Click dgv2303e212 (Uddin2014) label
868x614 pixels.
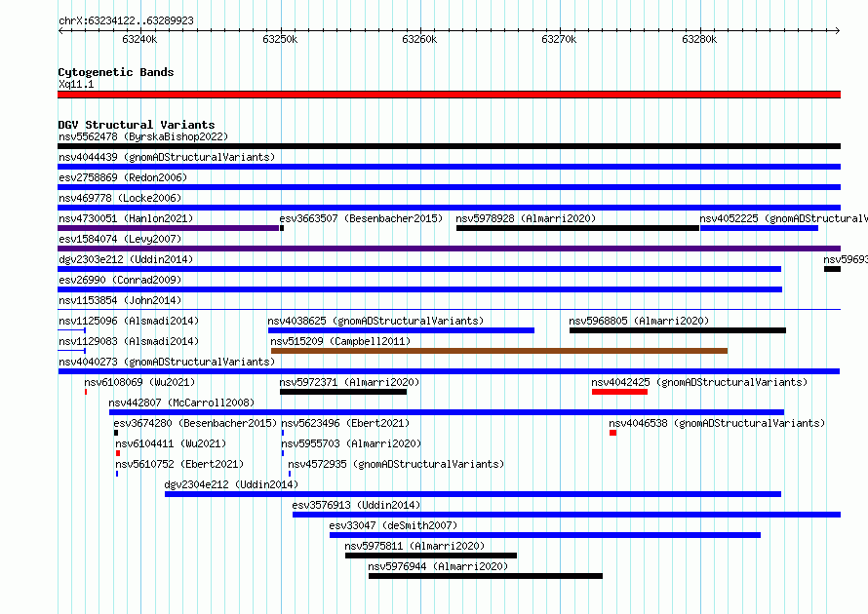tap(126, 259)
